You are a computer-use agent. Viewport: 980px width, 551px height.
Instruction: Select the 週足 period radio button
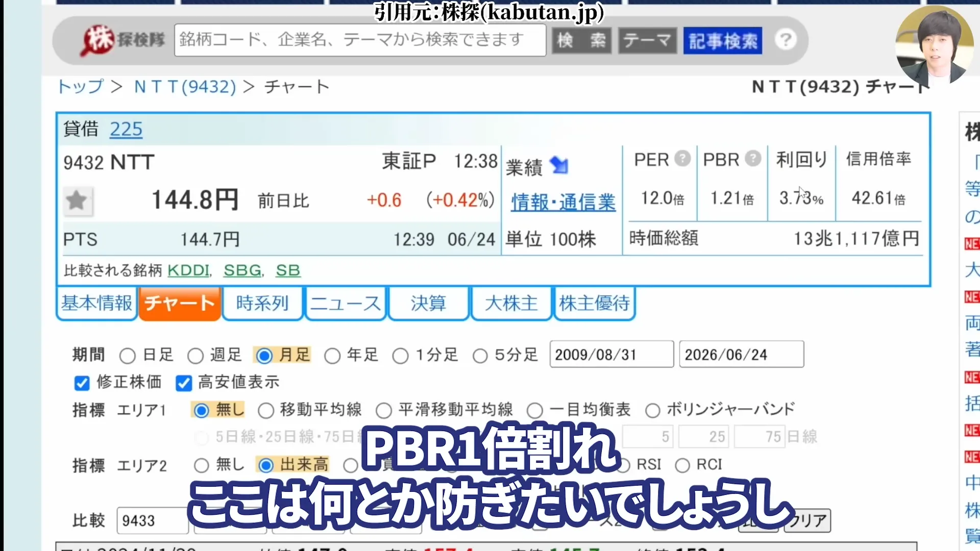pos(195,356)
